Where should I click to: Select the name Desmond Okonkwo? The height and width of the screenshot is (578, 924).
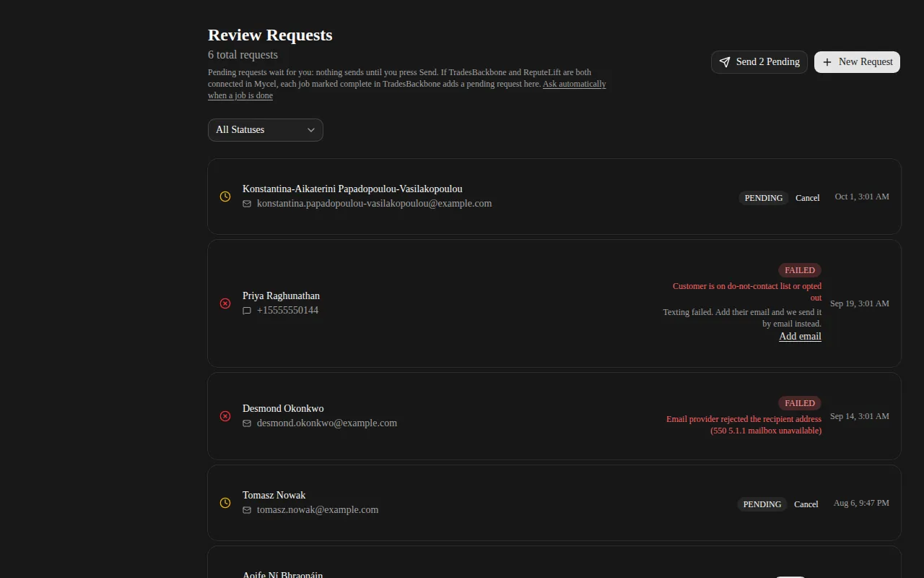point(283,409)
